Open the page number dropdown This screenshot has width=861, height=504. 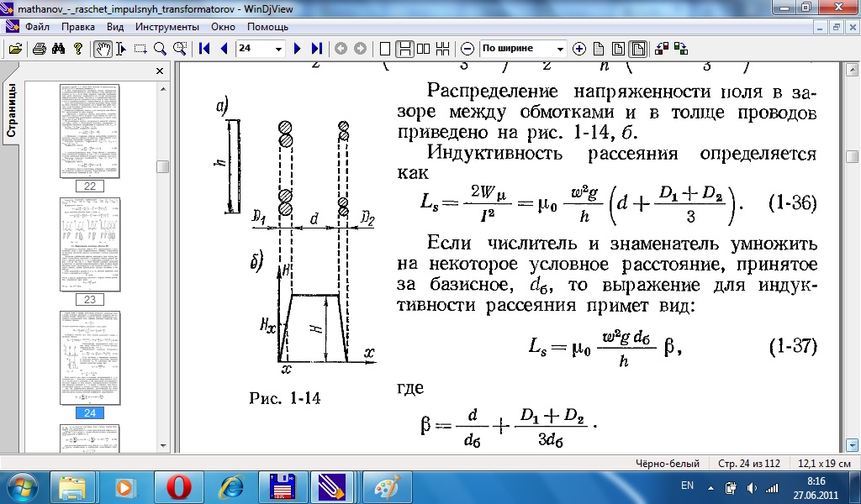pos(279,49)
